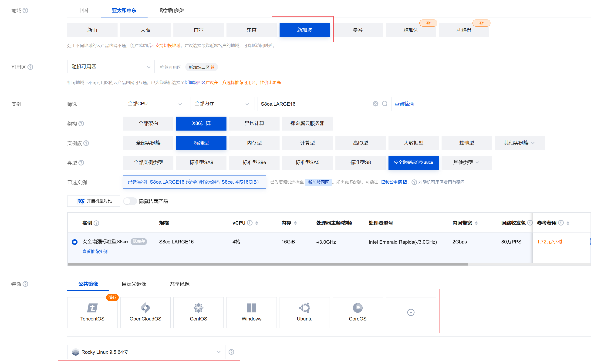Sort the table by 内网带宽
Viewport: 601px width, 364px height.
pos(476,223)
